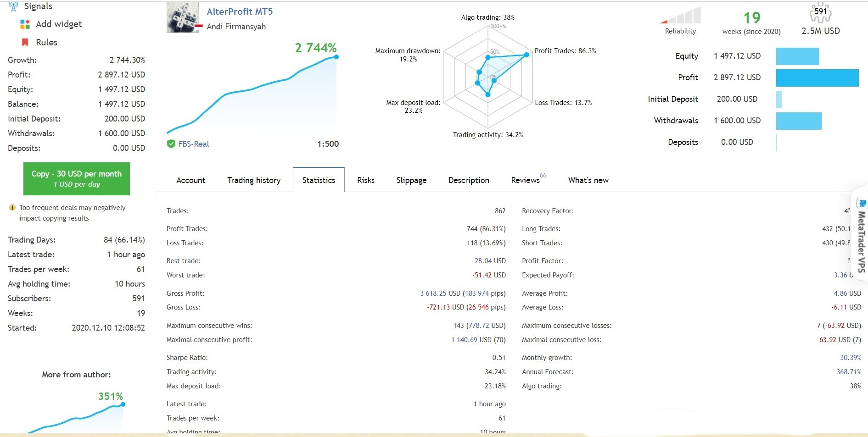
Task: Click Monthly growth value 30.39%
Action: point(851,358)
